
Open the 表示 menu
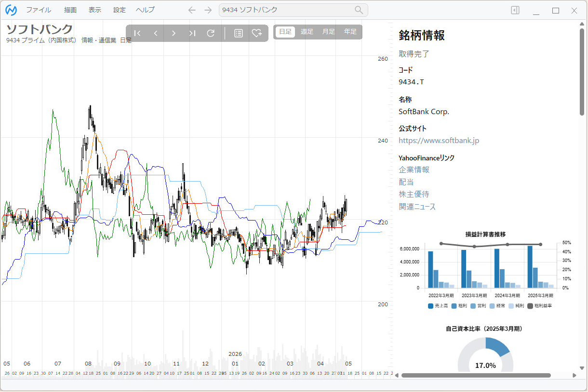click(95, 10)
